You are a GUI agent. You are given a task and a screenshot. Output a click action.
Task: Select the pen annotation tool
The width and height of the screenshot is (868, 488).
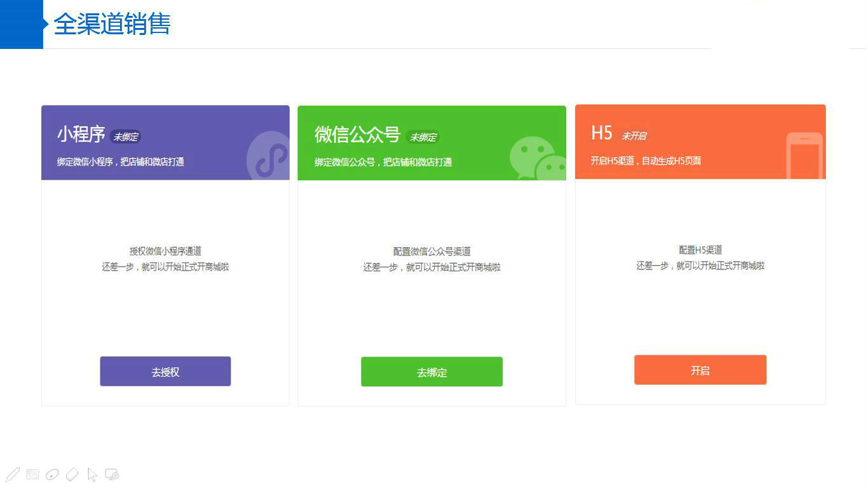coord(13,474)
